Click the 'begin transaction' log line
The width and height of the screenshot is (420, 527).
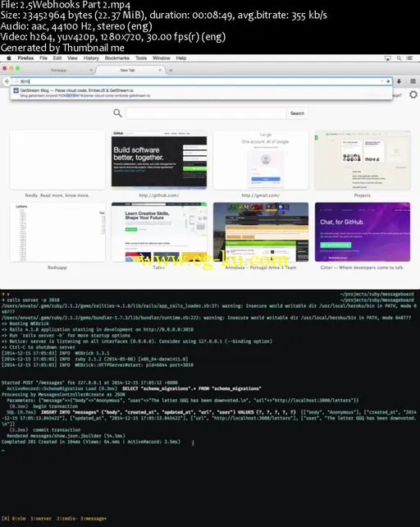(43, 406)
